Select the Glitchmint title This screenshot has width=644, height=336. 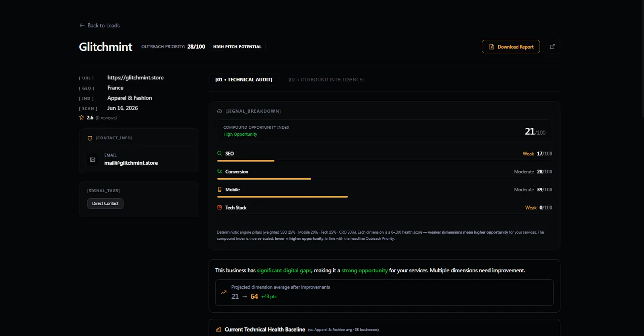click(x=105, y=47)
